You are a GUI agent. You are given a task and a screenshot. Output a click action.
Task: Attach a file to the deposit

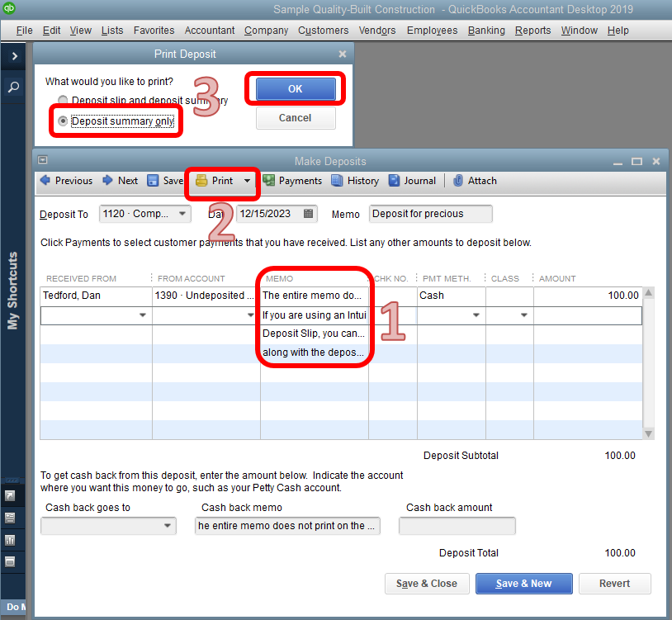pos(475,181)
